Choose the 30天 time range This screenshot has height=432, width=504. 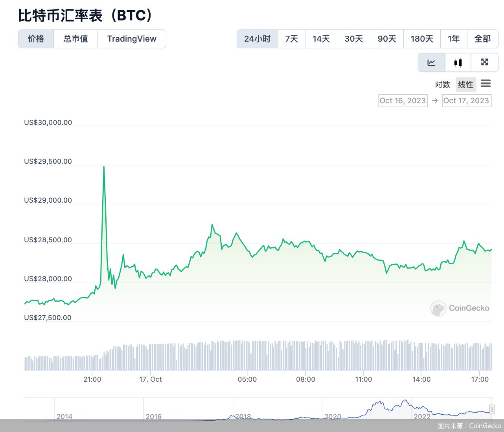coord(354,39)
